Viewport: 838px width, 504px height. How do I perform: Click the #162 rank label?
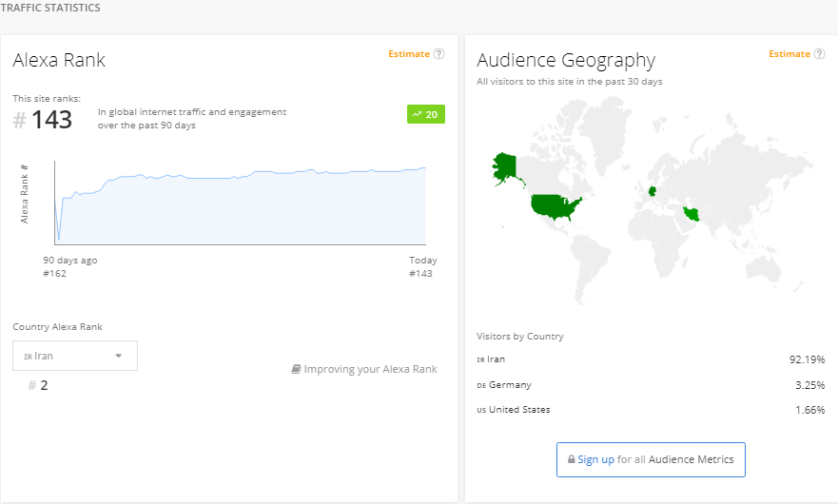54,274
